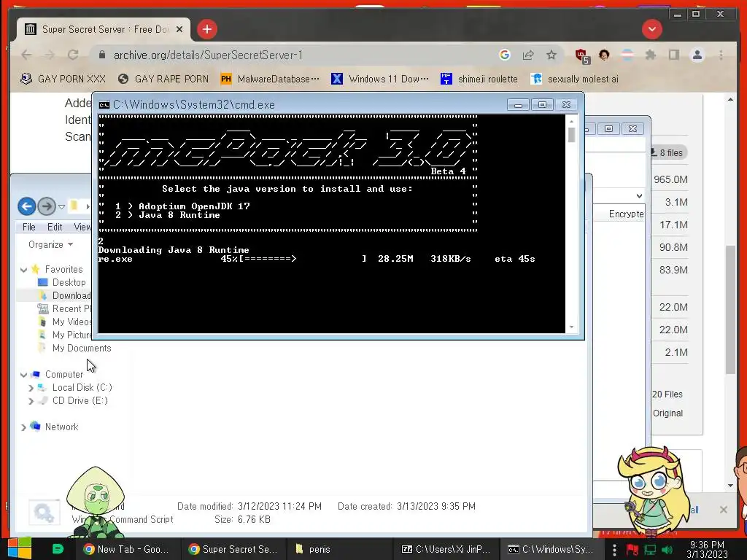The image size is (747, 560).
Task: Collapse the Favorites tree section
Action: coord(23,270)
